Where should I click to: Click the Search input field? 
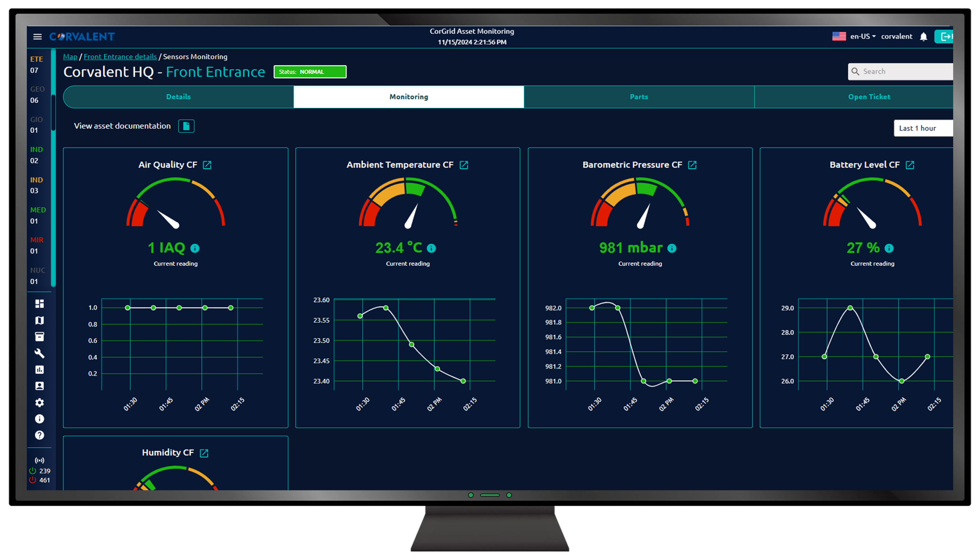coord(900,72)
